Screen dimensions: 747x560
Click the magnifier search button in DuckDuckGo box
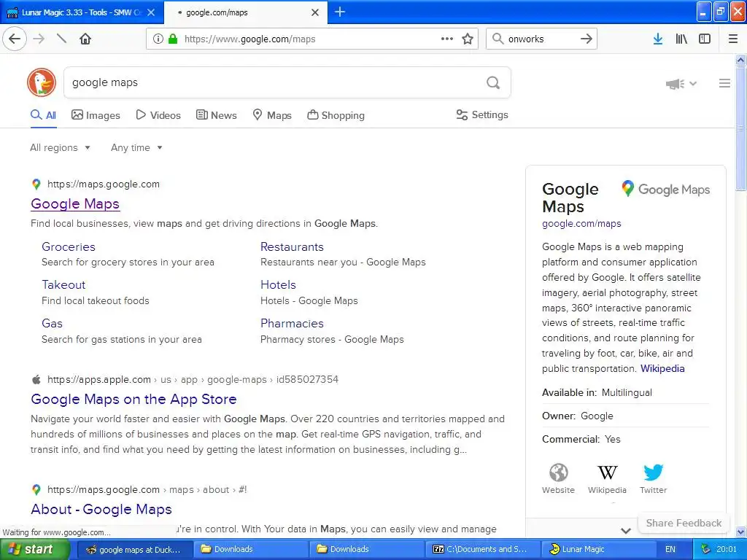[493, 83]
